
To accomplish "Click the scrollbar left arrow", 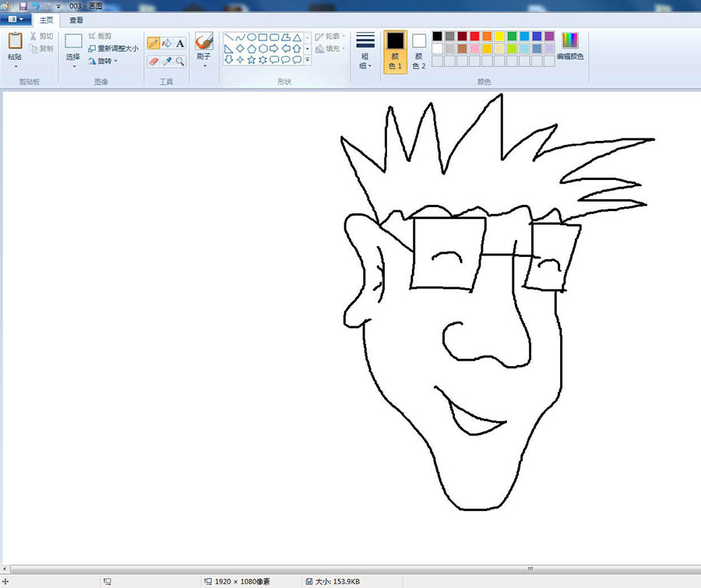I will point(5,569).
